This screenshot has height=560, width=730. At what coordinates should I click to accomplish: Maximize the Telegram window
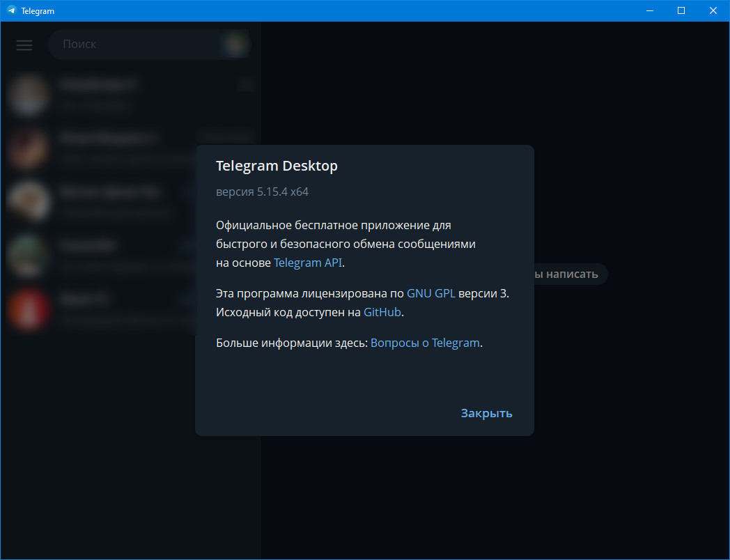(681, 10)
